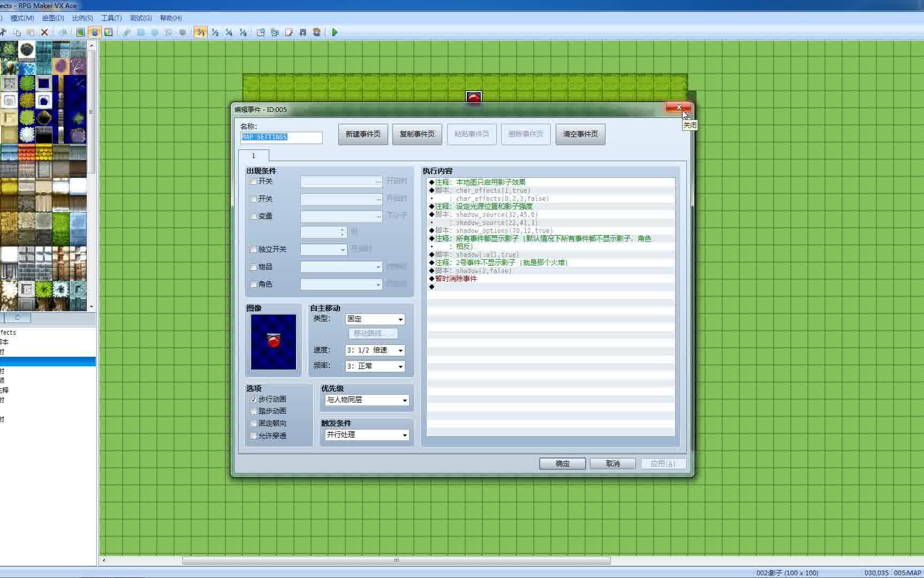The image size is (924, 578).
Task: Select the Ellipse drawing tool
Action: click(155, 32)
